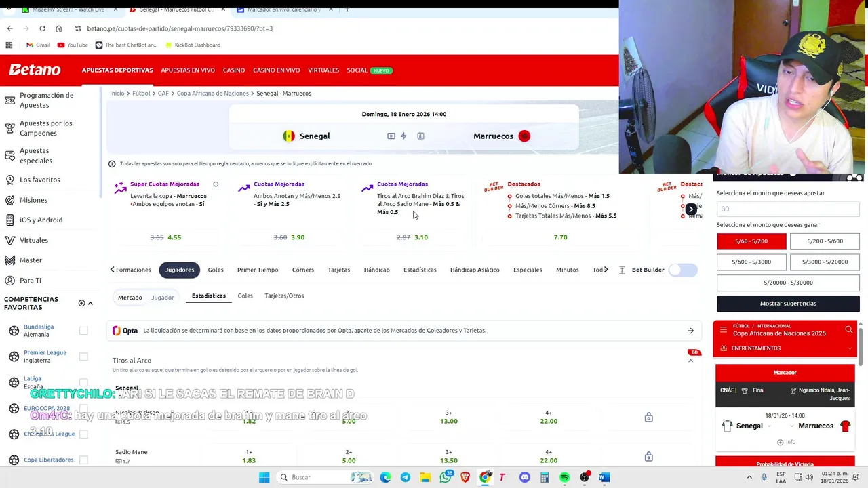The image size is (868, 488).
Task: Open Telegram from taskbar
Action: (x=406, y=477)
